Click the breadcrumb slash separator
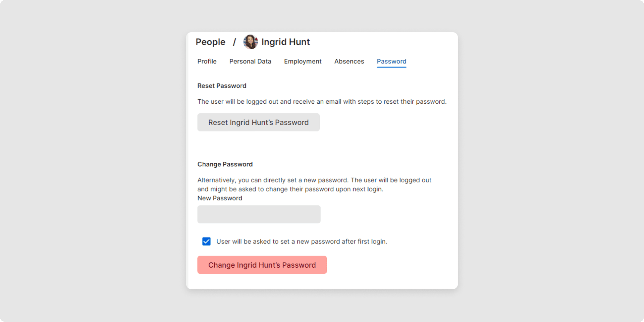644x322 pixels. point(234,42)
